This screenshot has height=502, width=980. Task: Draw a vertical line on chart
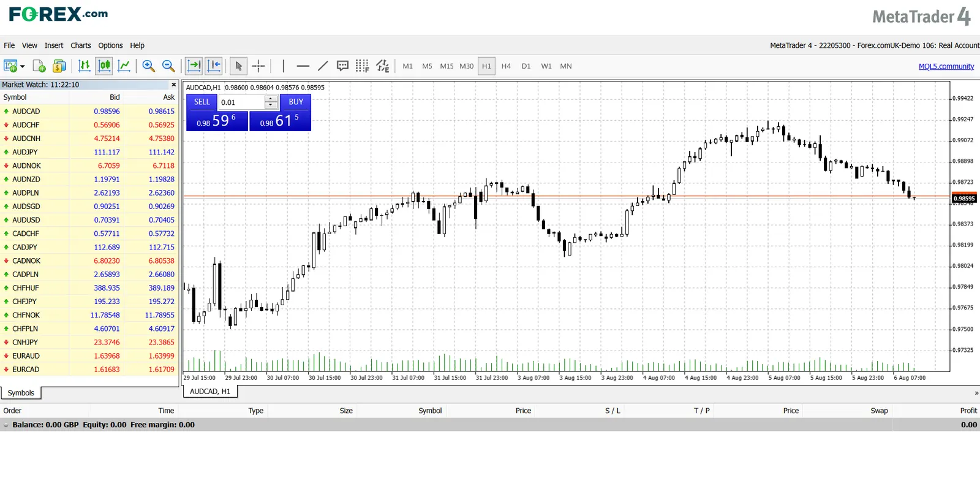click(x=283, y=66)
